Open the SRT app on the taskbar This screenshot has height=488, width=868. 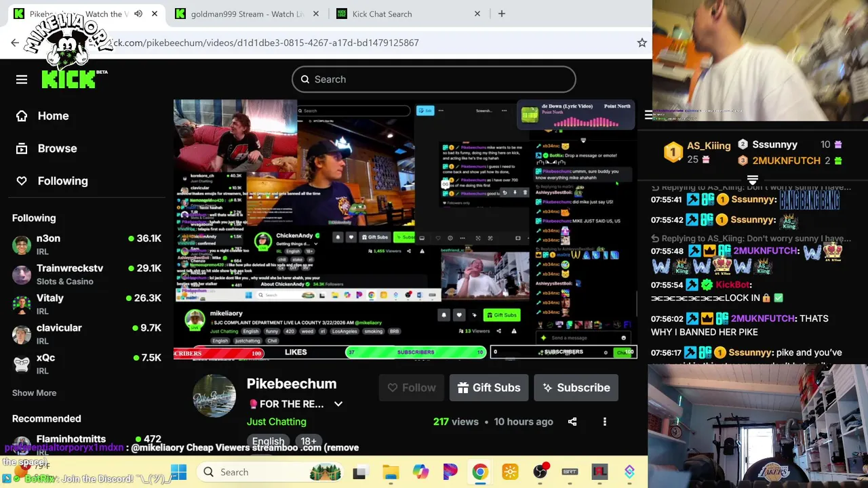570,472
